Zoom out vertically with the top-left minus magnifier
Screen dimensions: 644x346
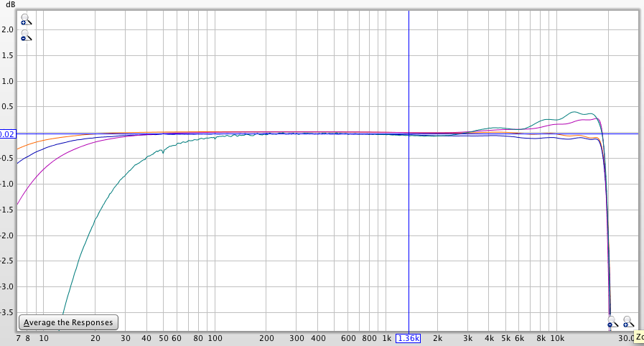click(x=26, y=35)
